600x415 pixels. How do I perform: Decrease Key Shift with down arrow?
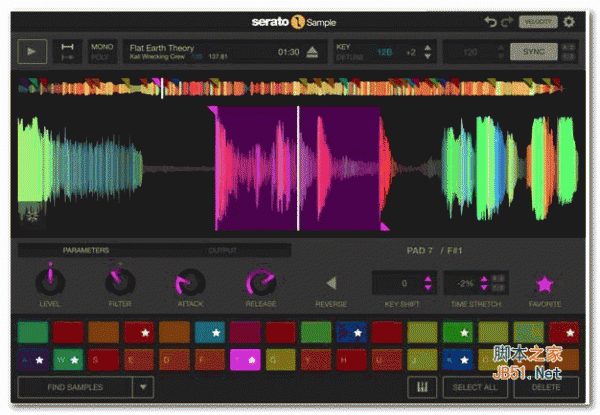point(428,288)
